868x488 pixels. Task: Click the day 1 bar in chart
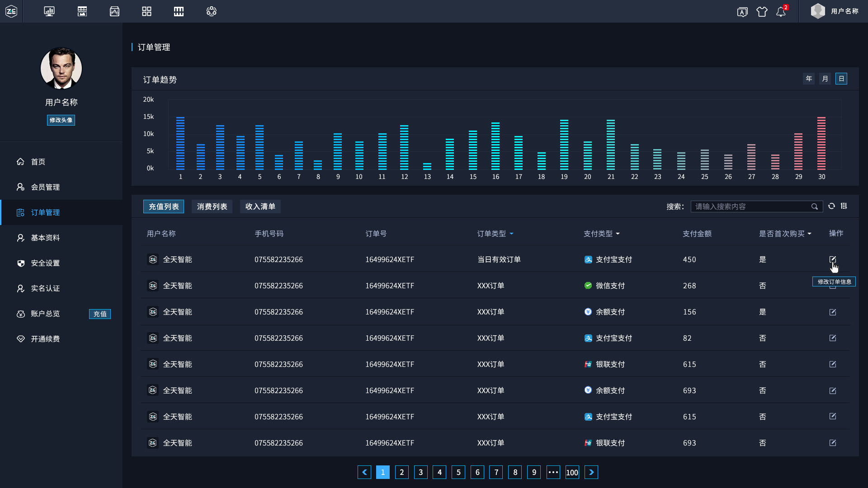180,143
